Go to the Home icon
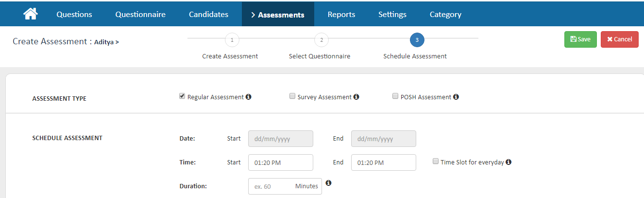 [x=30, y=14]
